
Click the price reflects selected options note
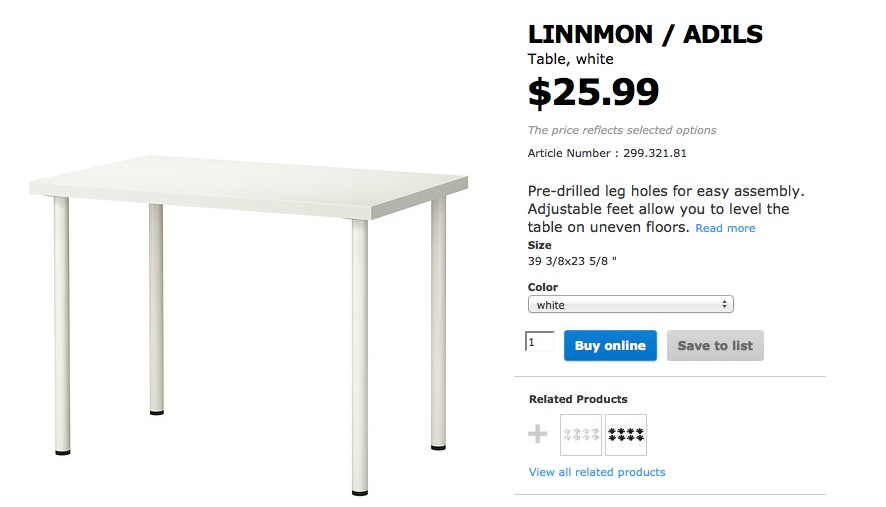(x=622, y=130)
